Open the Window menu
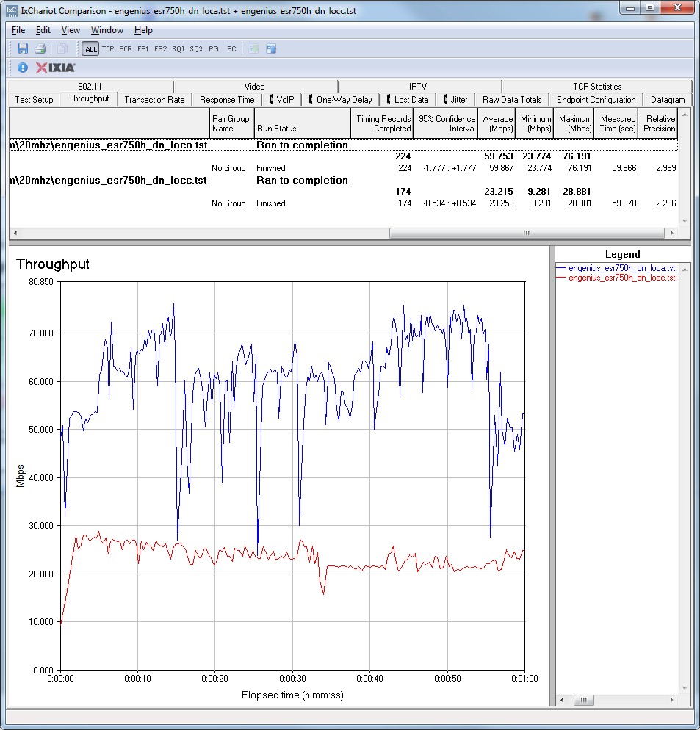The image size is (700, 730). point(107,30)
